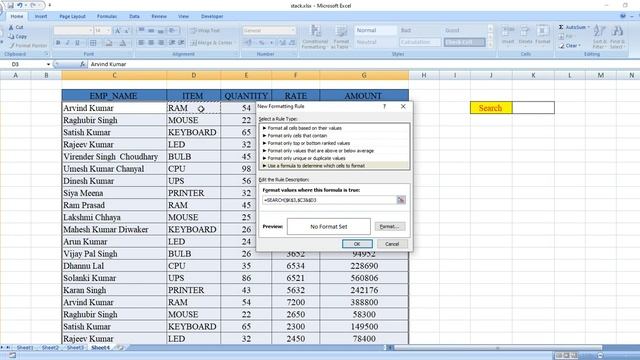Expand the cell styles gallery arrow
This screenshot has height=360, width=640.
coord(491,45)
